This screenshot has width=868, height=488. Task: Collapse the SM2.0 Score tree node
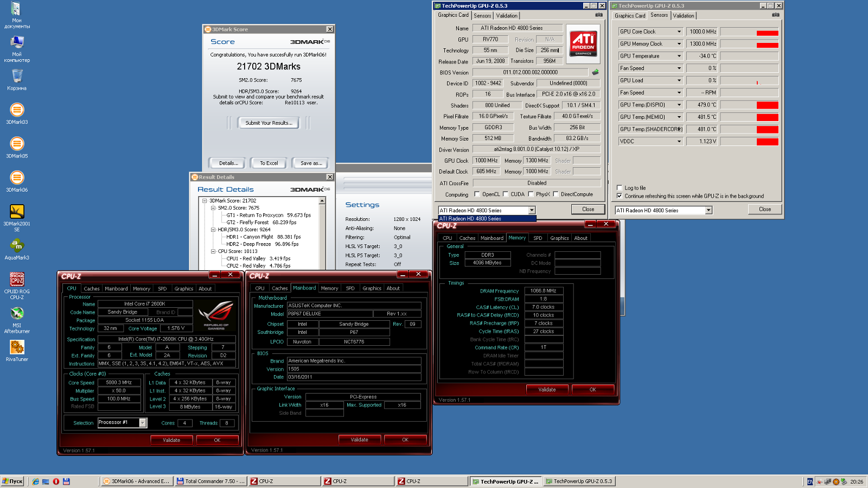(x=213, y=208)
